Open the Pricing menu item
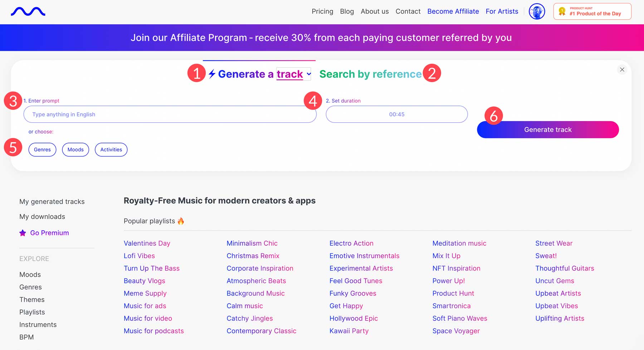This screenshot has width=644, height=350. [x=322, y=11]
